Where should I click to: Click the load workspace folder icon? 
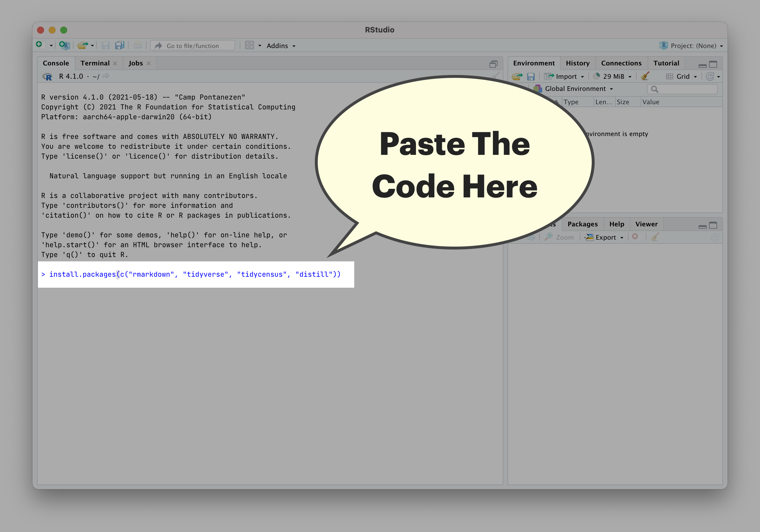517,76
